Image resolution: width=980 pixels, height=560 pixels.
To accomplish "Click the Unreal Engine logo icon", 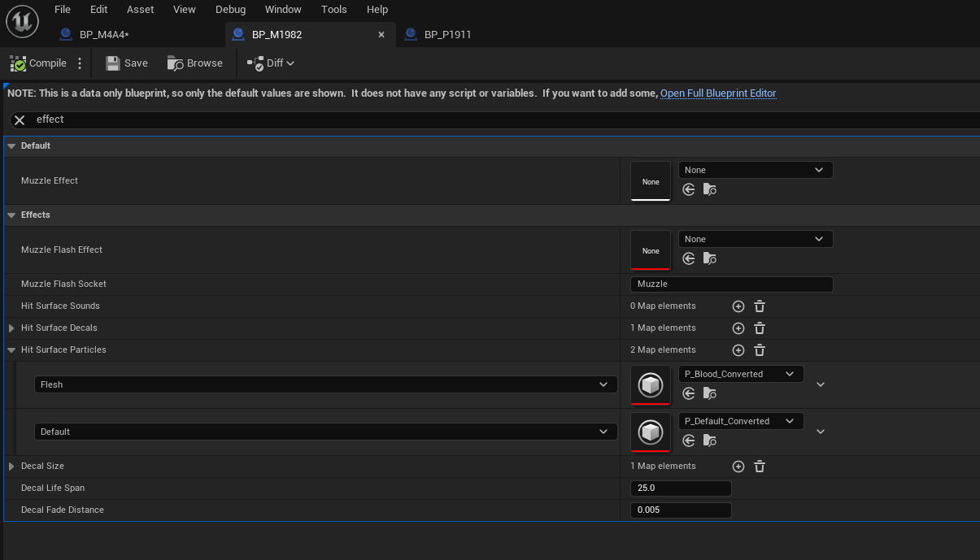I will 22,22.
